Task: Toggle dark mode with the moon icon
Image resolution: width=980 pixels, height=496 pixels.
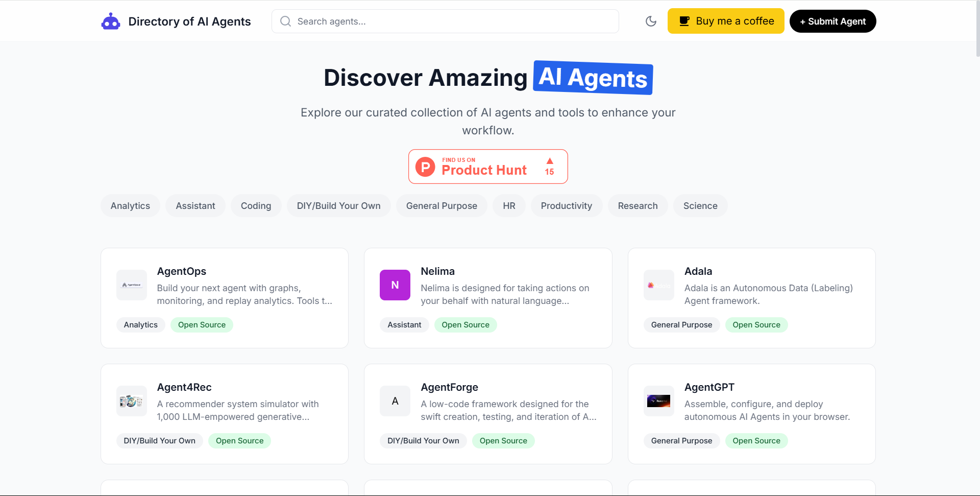Action: (651, 21)
